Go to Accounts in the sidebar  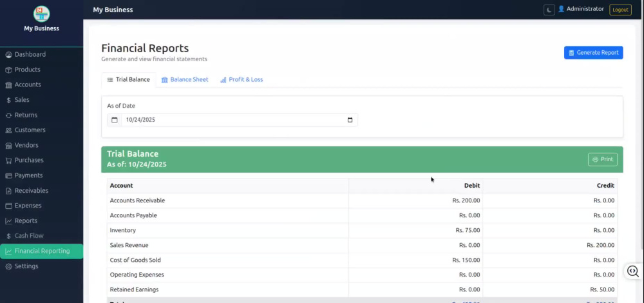(x=41, y=84)
